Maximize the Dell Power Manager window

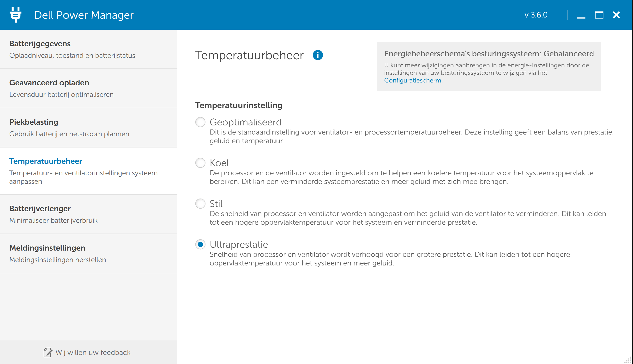599,15
